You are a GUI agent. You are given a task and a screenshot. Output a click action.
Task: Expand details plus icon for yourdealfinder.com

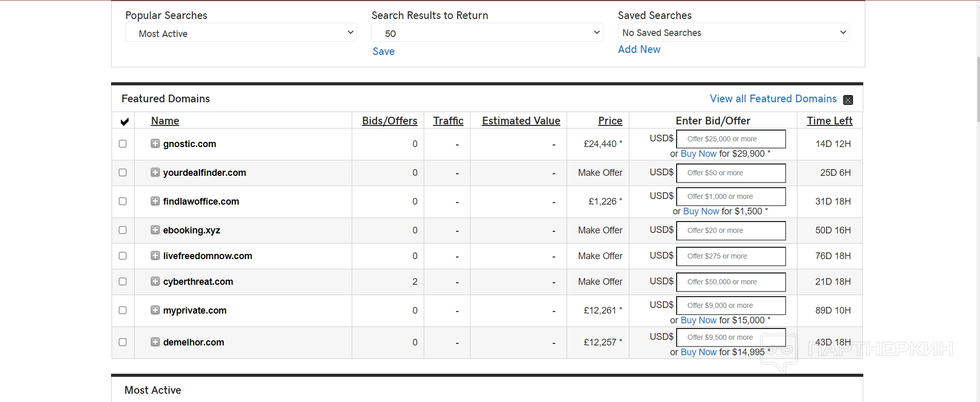pyautogui.click(x=155, y=172)
